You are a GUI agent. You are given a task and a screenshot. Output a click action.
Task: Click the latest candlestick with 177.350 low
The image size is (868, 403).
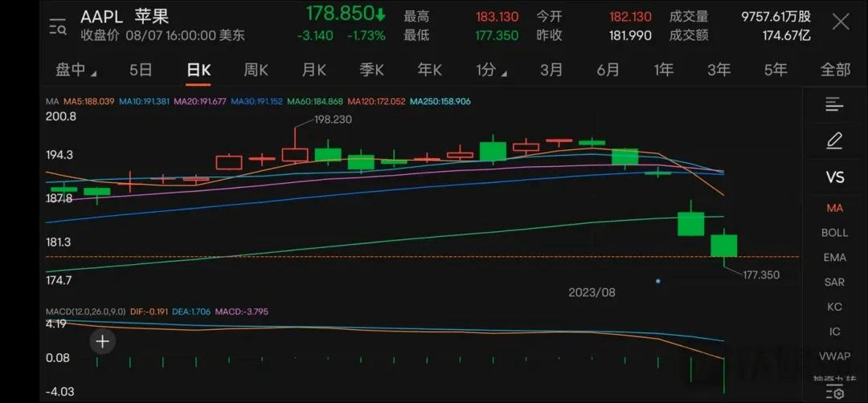723,246
